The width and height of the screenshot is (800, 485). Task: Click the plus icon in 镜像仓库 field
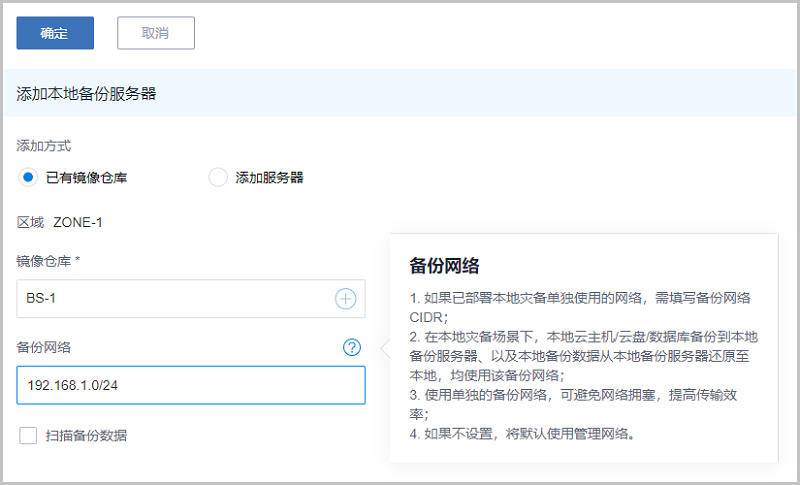pos(345,298)
